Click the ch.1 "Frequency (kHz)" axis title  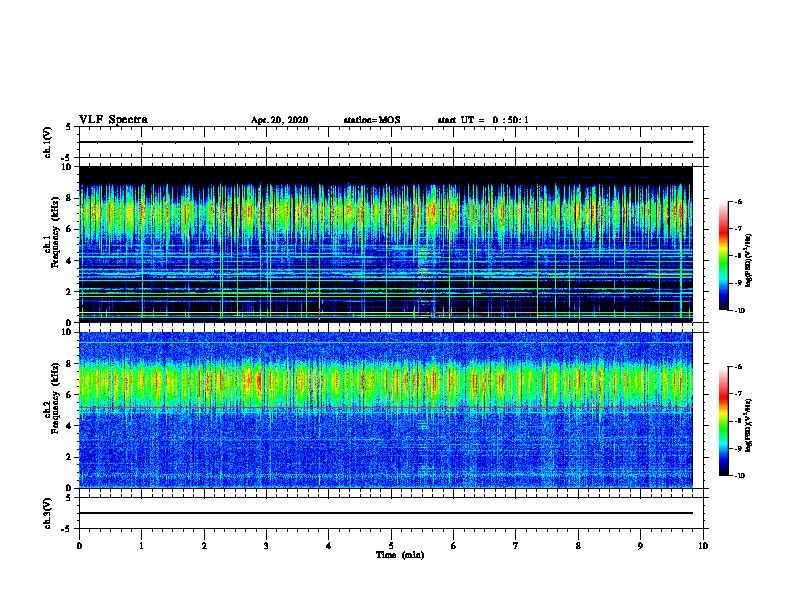click(56, 232)
